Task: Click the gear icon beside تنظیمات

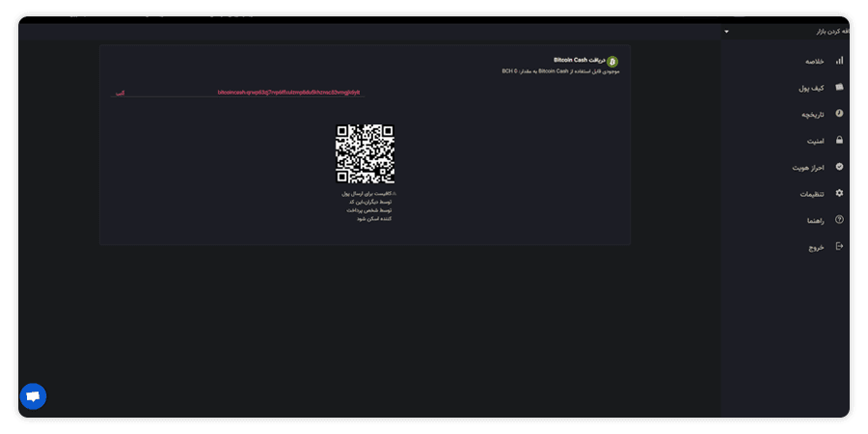Action: point(839,193)
